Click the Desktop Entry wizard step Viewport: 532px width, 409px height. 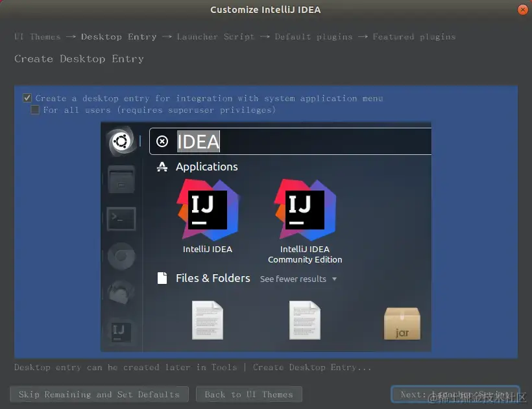(119, 36)
